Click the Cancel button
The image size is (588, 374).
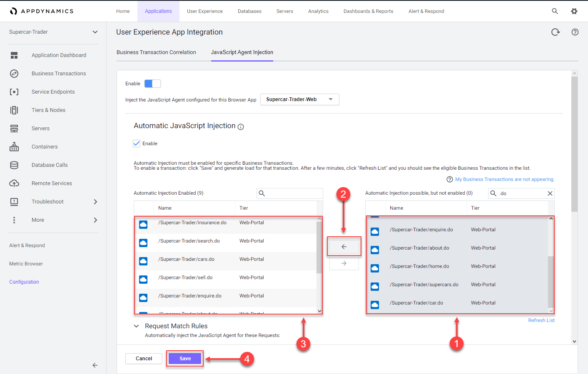pyautogui.click(x=144, y=359)
